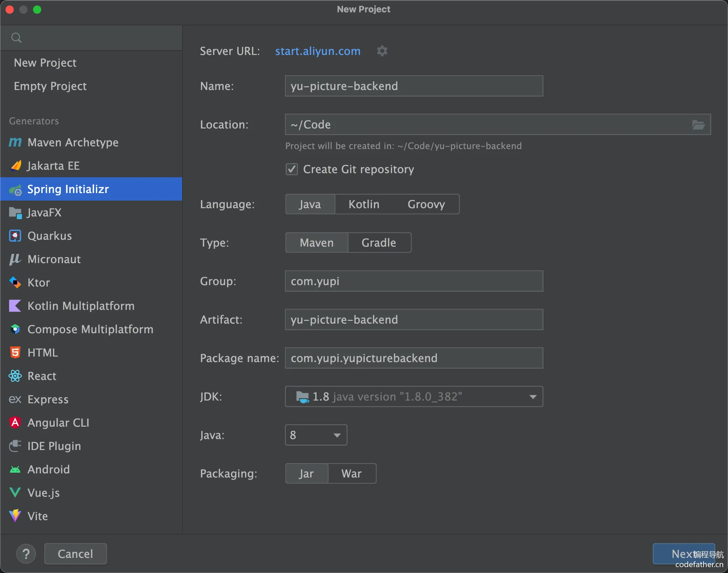This screenshot has height=573, width=728.
Task: Click the Location input field
Action: pyautogui.click(x=498, y=124)
